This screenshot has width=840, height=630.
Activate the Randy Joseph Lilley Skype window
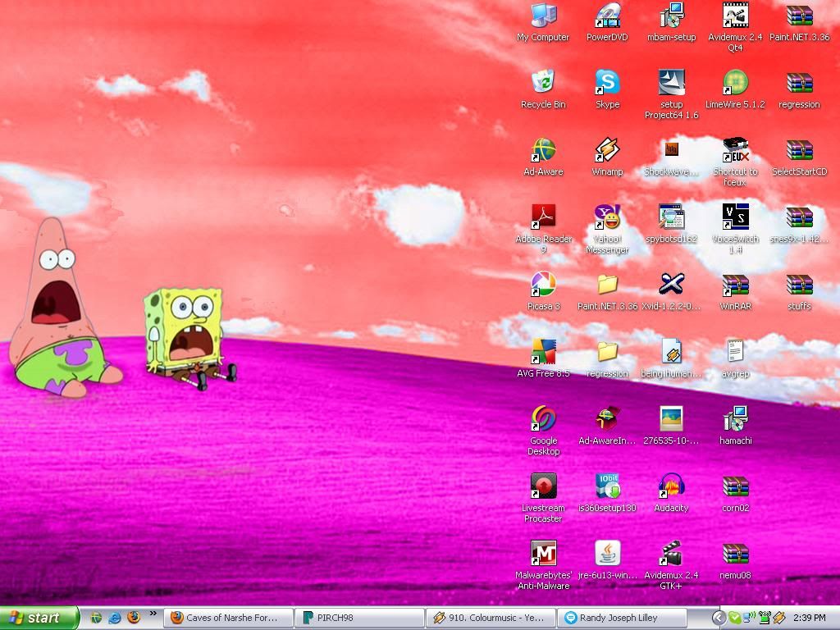tap(621, 618)
